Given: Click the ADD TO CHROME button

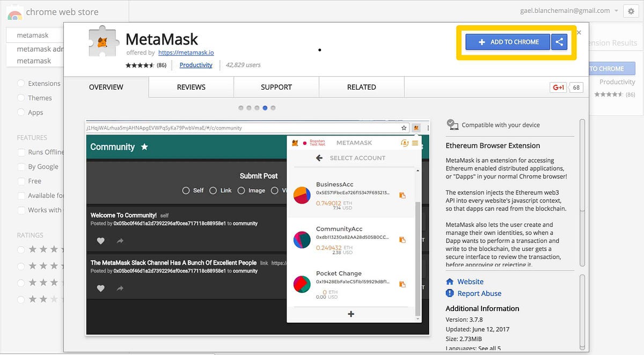Looking at the screenshot, I should click(x=507, y=41).
